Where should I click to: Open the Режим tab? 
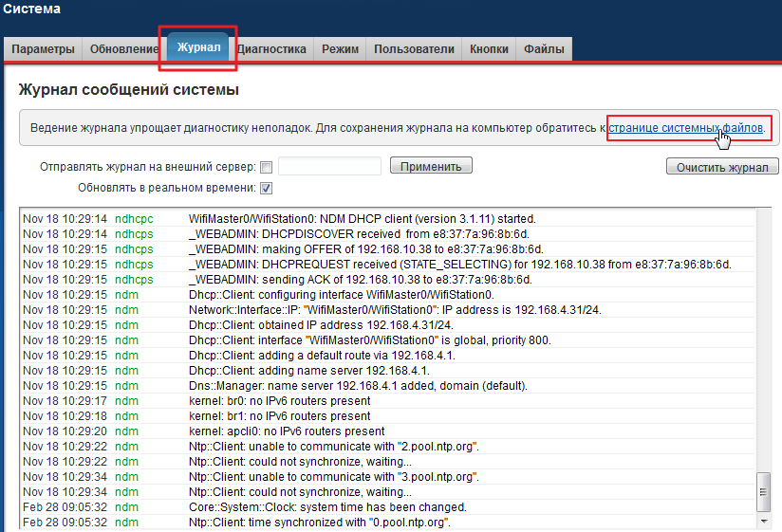click(x=340, y=49)
